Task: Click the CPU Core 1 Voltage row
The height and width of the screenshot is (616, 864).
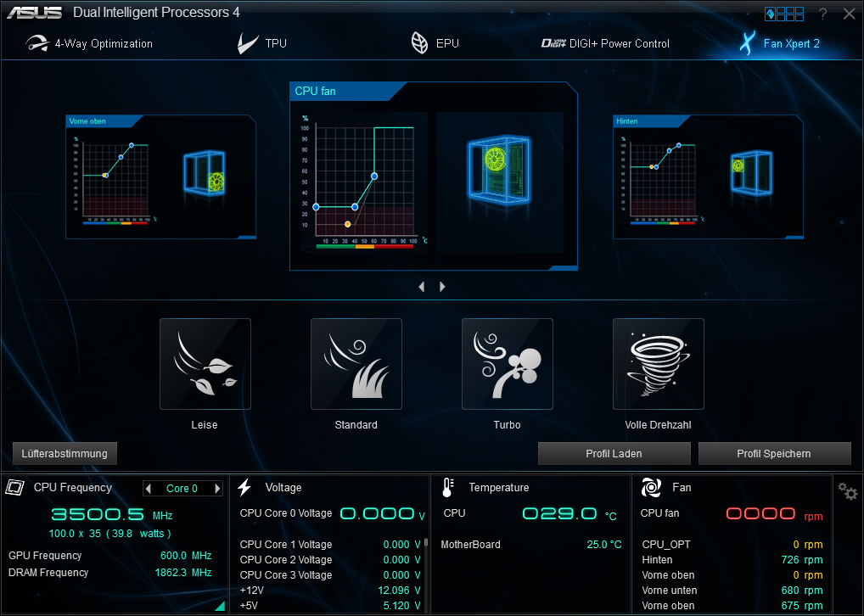Action: click(x=330, y=545)
